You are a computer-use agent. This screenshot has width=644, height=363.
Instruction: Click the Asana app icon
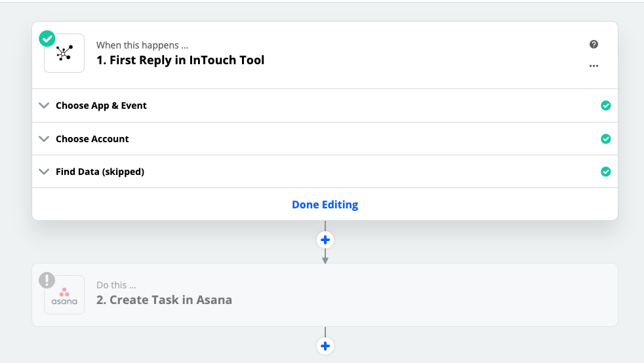[64, 295]
